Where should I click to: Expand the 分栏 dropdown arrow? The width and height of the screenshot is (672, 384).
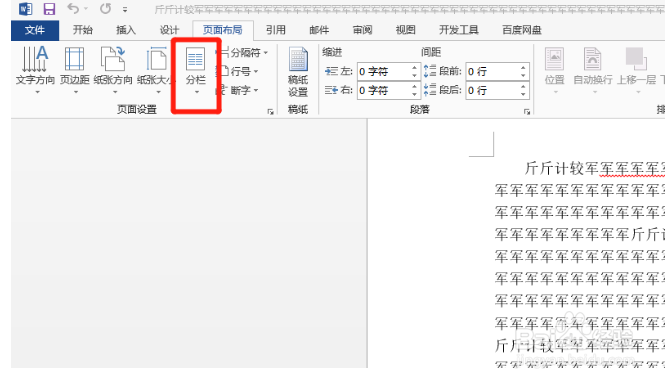pos(197,92)
